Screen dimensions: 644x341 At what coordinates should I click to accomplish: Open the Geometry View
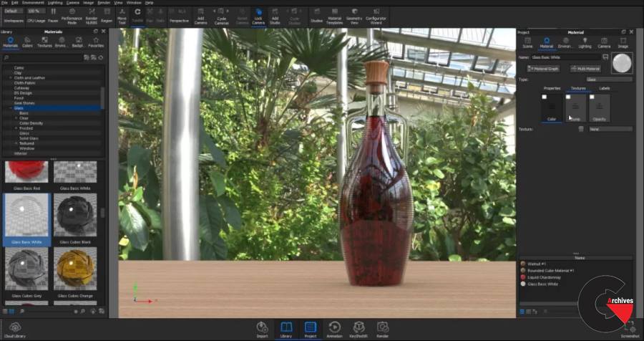point(354,16)
